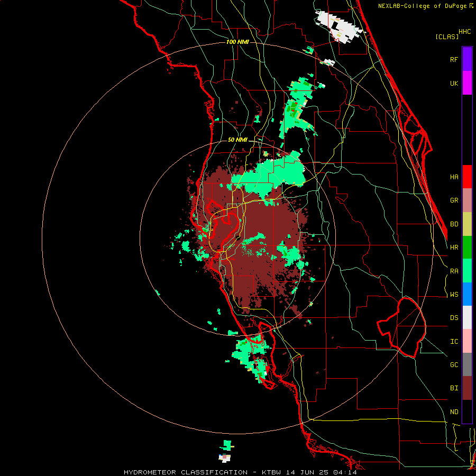Click the blue WS legend swatch
476x476 pixels.
tap(467, 294)
